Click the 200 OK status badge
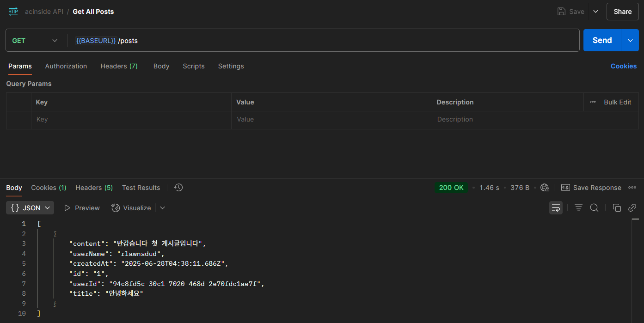 tap(451, 188)
